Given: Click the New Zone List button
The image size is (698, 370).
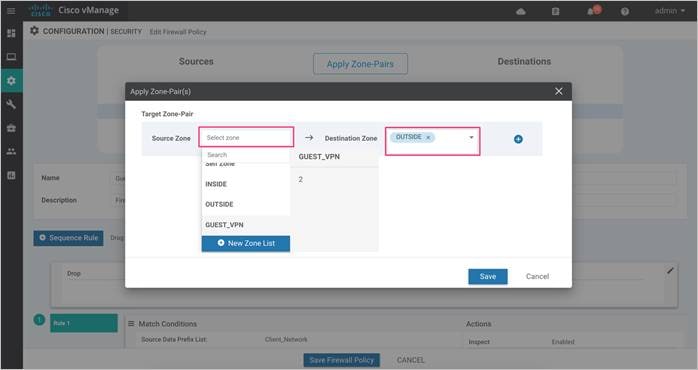Looking at the screenshot, I should tap(246, 244).
